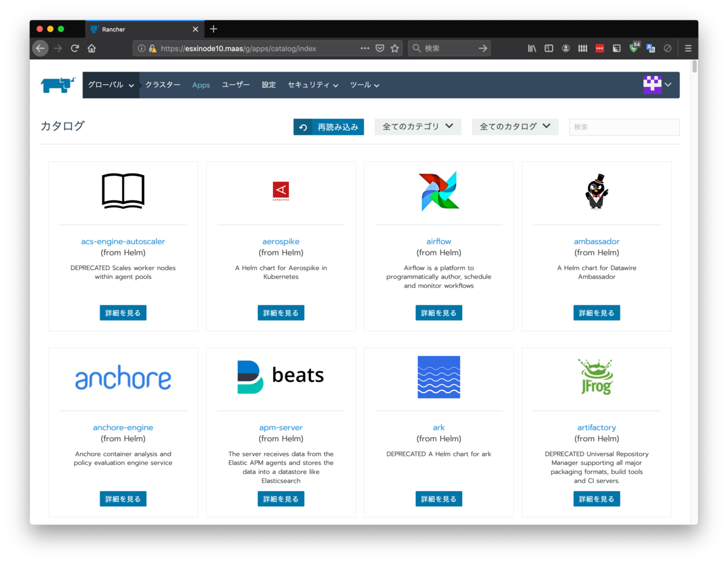Click 詳細を見る under artifactory
Image resolution: width=728 pixels, height=564 pixels.
596,498
